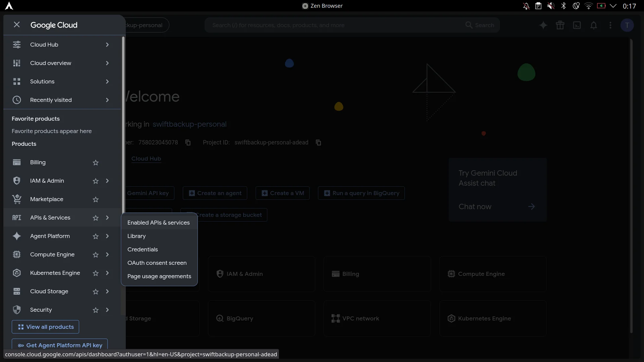Image resolution: width=644 pixels, height=362 pixels.
Task: Click the search resources input field
Action: pyautogui.click(x=335, y=25)
